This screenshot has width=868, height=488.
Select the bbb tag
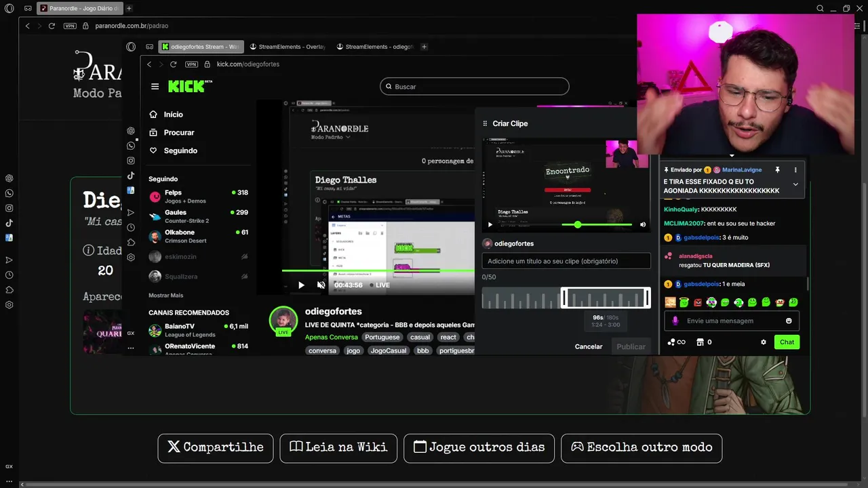(422, 350)
